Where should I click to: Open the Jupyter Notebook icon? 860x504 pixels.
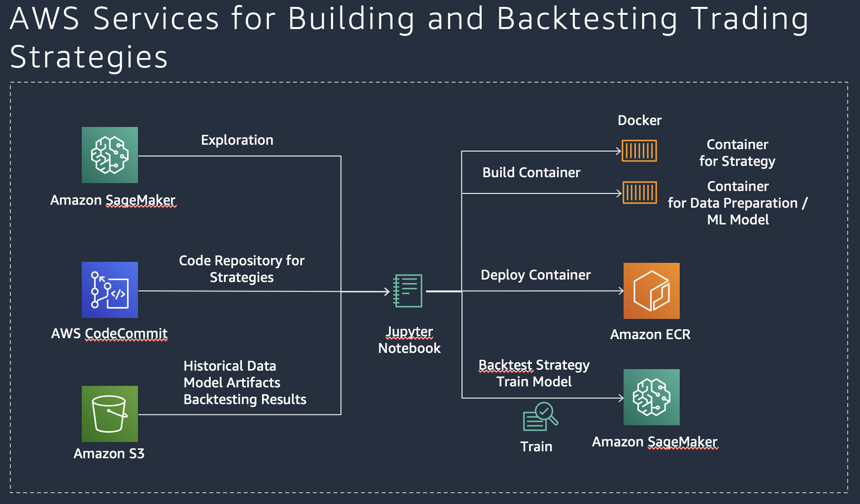click(408, 291)
